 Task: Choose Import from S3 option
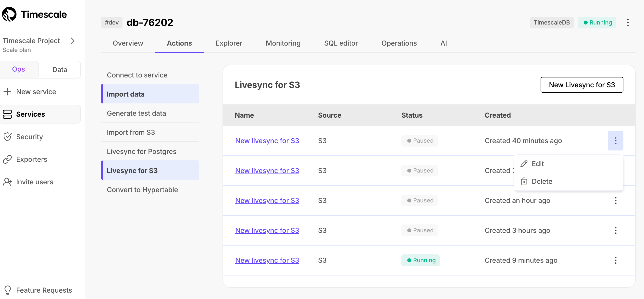pyautogui.click(x=150, y=132)
